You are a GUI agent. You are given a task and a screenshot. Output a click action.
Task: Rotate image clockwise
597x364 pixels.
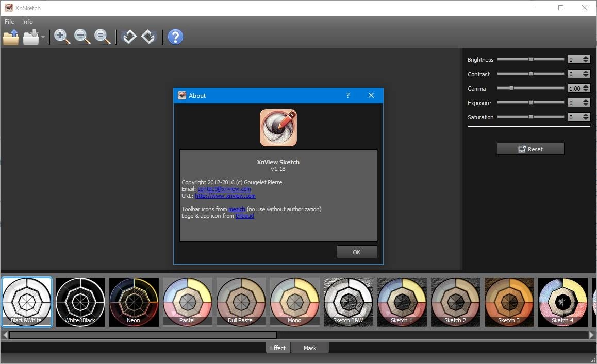148,37
